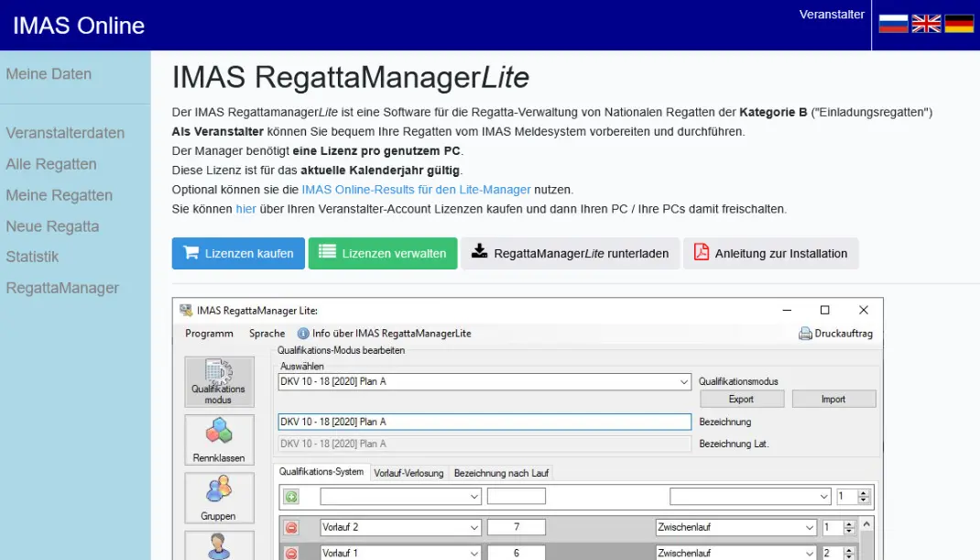
Task: Open Meine Daten in sidebar
Action: 49,74
